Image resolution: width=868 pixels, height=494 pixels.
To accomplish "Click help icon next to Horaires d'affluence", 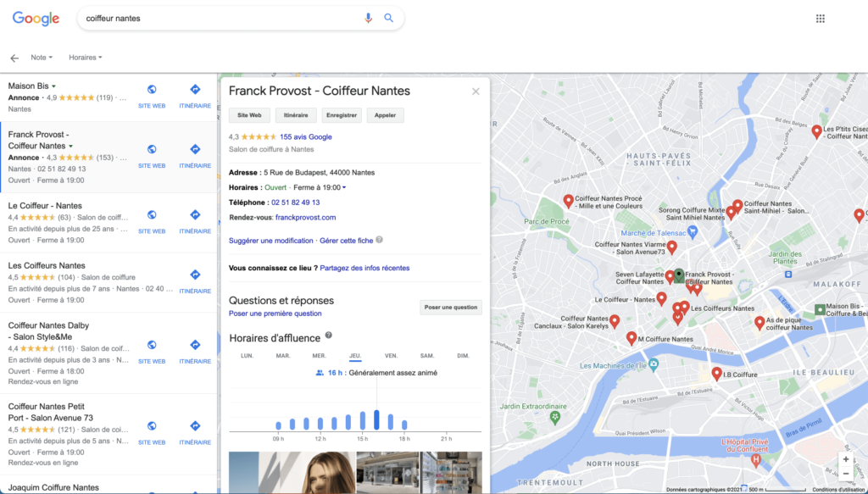I will click(x=328, y=336).
